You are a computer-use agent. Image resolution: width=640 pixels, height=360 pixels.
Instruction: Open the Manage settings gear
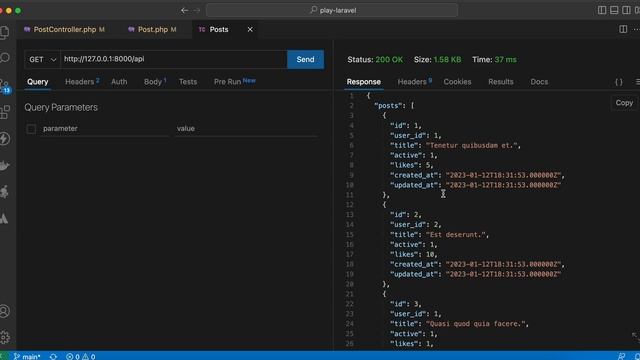[5, 337]
